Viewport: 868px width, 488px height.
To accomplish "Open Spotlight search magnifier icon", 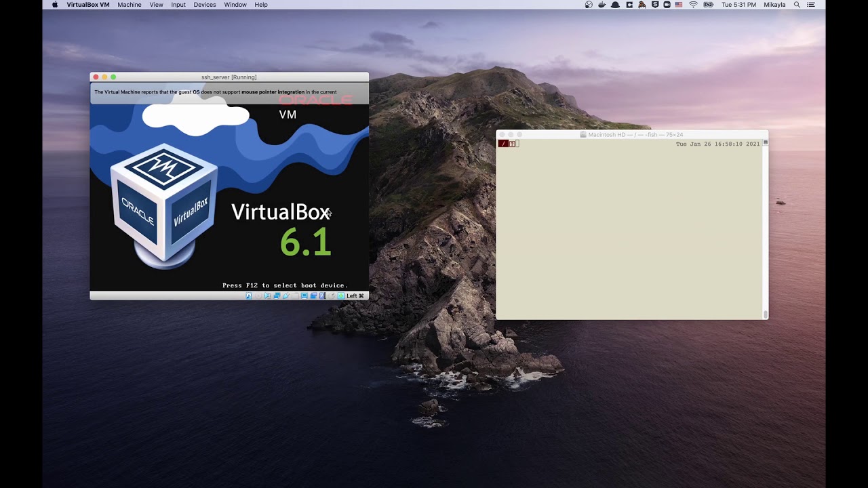I will [797, 5].
